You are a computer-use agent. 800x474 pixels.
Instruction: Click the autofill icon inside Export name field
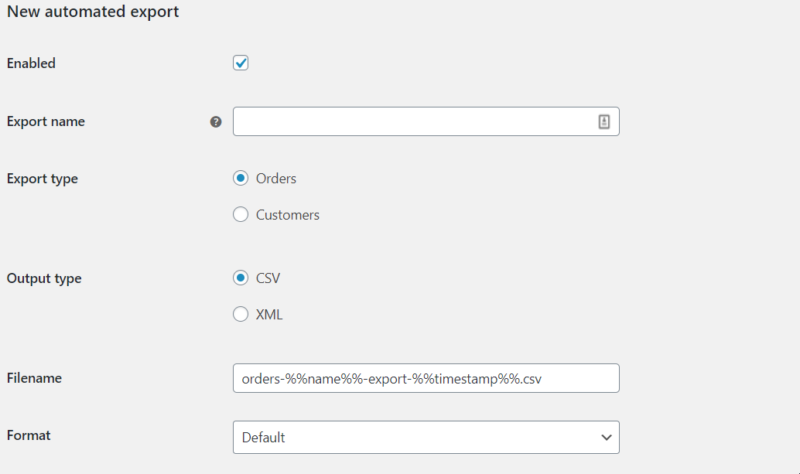tap(604, 122)
